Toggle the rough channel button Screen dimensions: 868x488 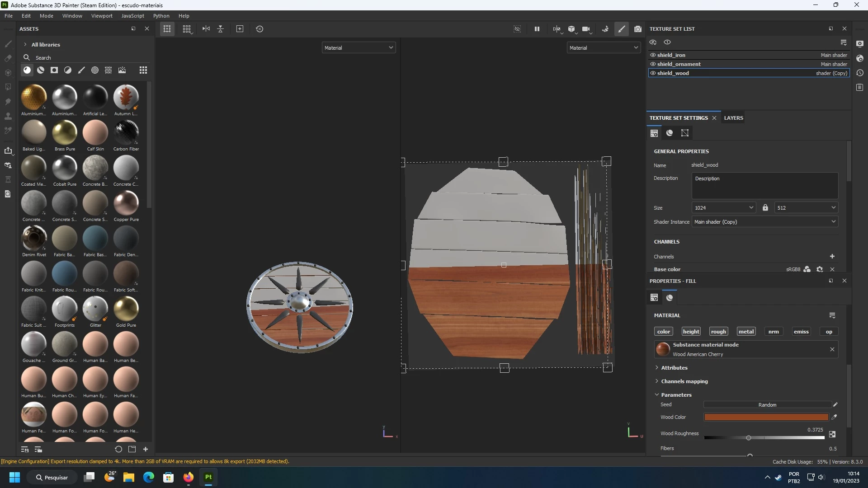click(x=718, y=332)
